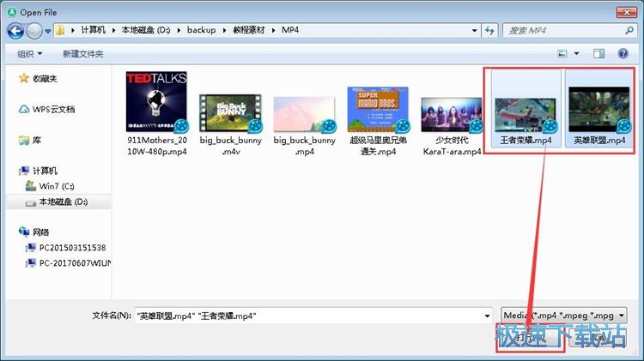Expand the arrow after 计算机 in breadcrumb
This screenshot has width=644, height=361.
[113, 30]
